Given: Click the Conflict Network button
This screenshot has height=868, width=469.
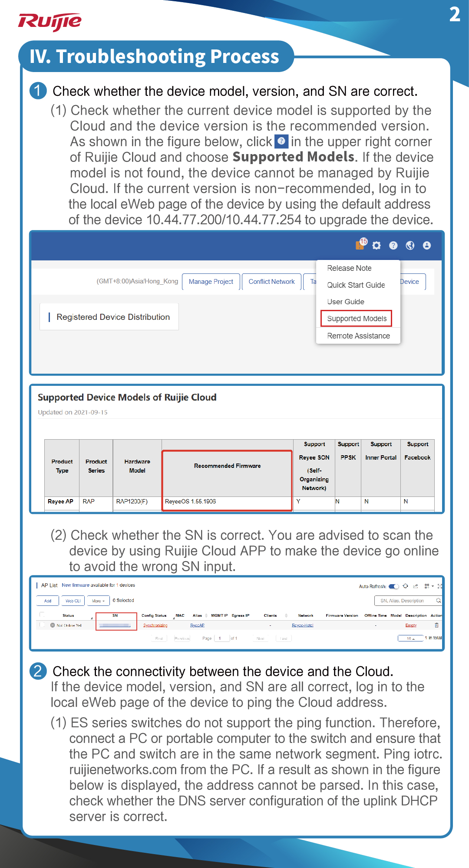Looking at the screenshot, I should point(271,282).
